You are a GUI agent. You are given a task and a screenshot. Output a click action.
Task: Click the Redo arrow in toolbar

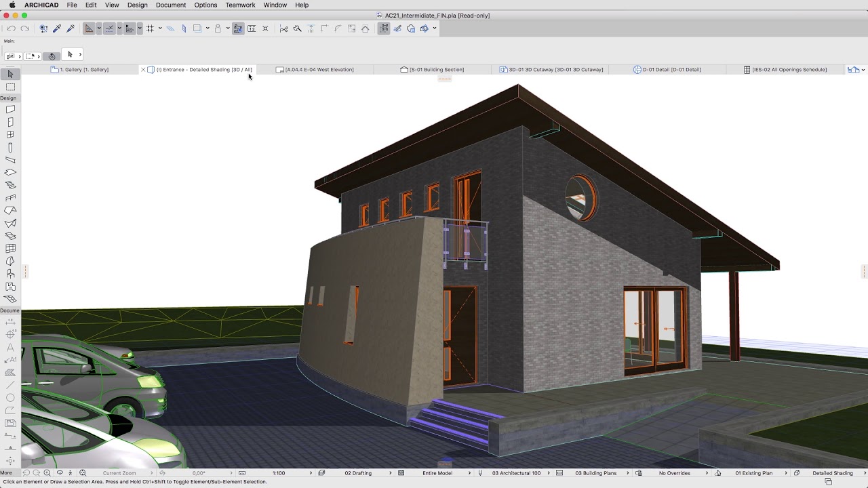(25, 28)
